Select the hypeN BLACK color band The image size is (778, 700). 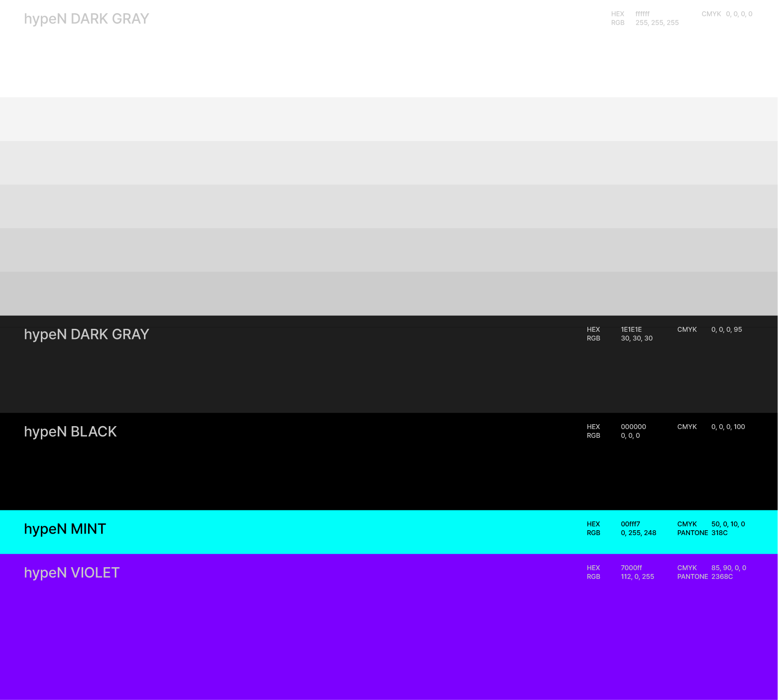389,462
